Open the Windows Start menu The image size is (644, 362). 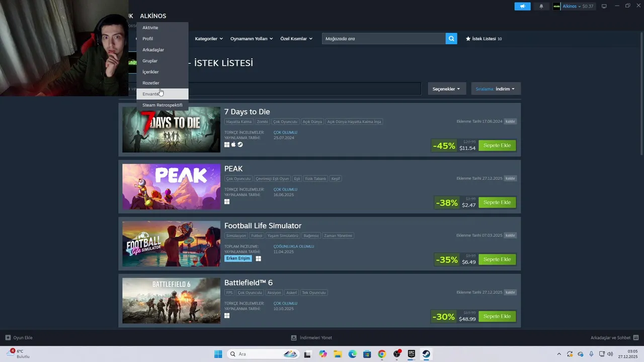coord(218,354)
